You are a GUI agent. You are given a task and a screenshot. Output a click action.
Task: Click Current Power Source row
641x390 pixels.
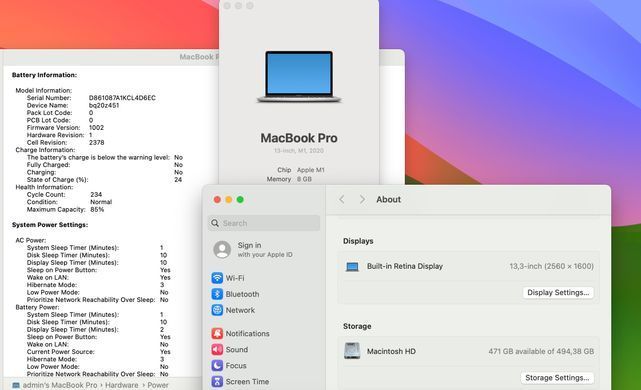coord(99,352)
